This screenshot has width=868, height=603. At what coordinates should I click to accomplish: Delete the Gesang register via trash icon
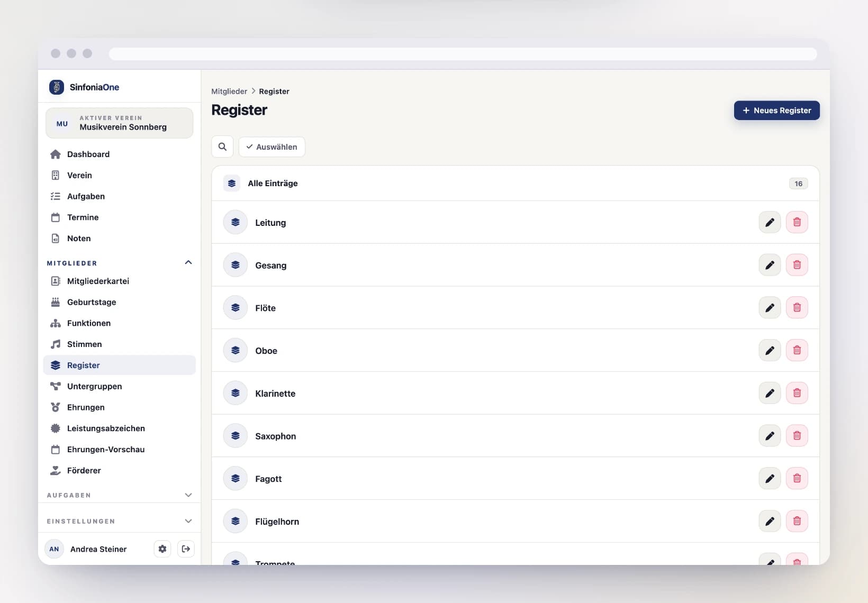pyautogui.click(x=797, y=265)
